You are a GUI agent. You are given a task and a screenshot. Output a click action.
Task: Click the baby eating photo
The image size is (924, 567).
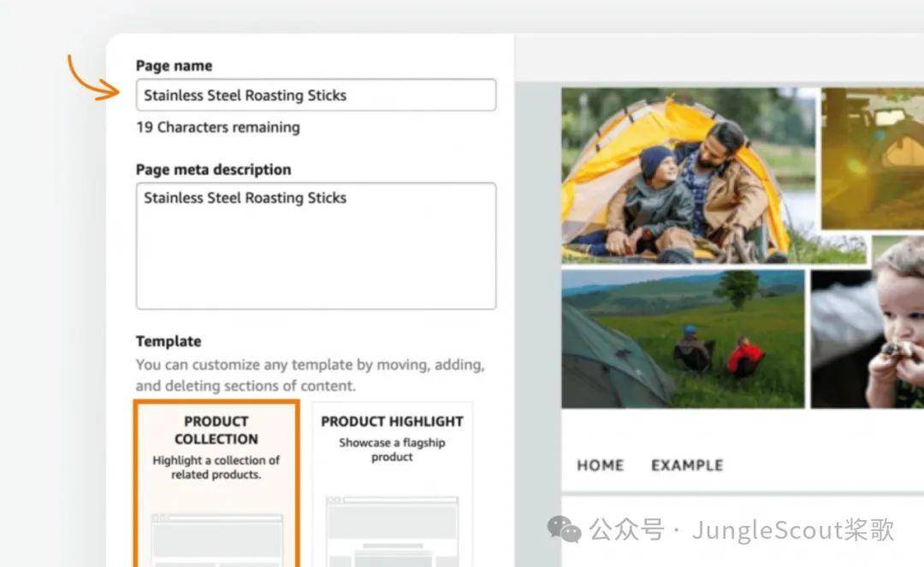point(868,340)
